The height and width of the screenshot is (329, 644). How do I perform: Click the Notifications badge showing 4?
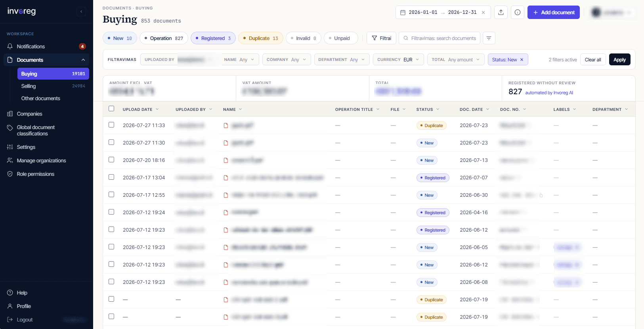(x=82, y=46)
